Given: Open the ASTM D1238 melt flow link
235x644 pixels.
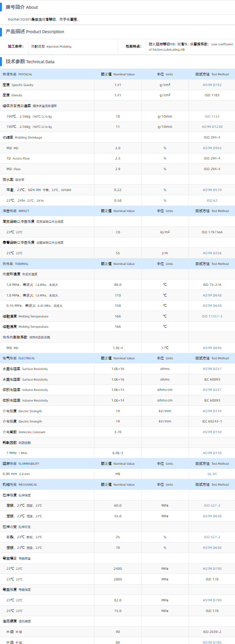Looking at the screenshot, I should point(212,127).
